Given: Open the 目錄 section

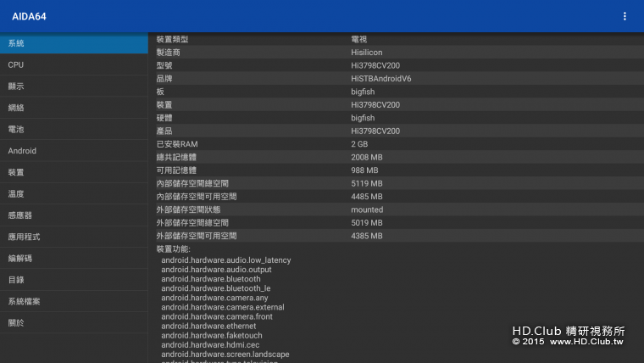Looking at the screenshot, I should point(74,280).
